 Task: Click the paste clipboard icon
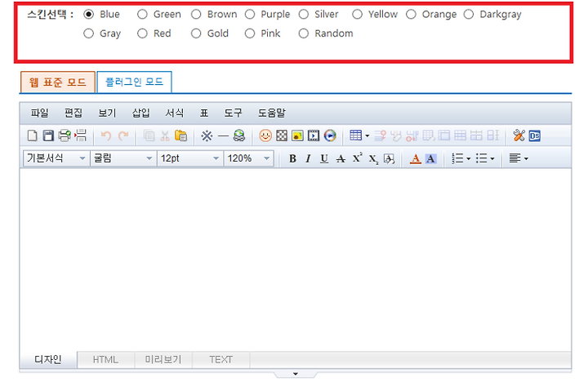[x=180, y=135]
